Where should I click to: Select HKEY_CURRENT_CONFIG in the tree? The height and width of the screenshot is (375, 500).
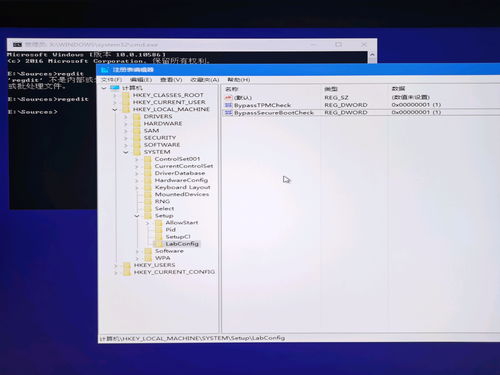coord(174,272)
